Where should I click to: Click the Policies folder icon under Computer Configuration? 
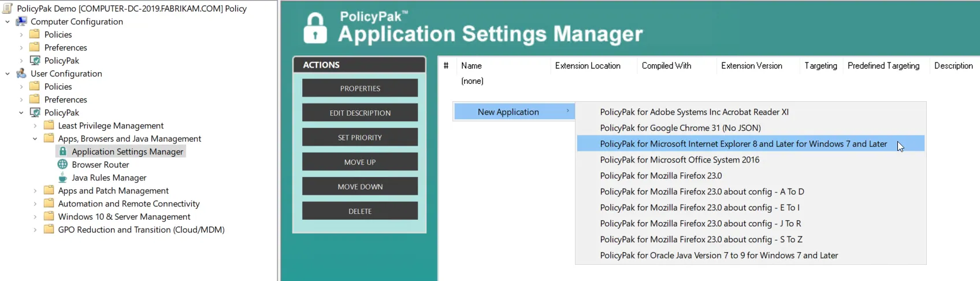pyautogui.click(x=35, y=34)
